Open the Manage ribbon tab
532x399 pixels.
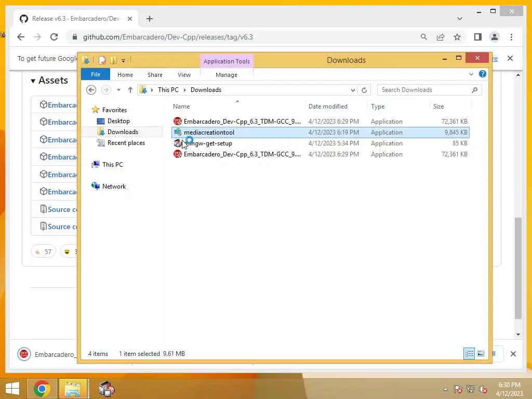pos(227,75)
